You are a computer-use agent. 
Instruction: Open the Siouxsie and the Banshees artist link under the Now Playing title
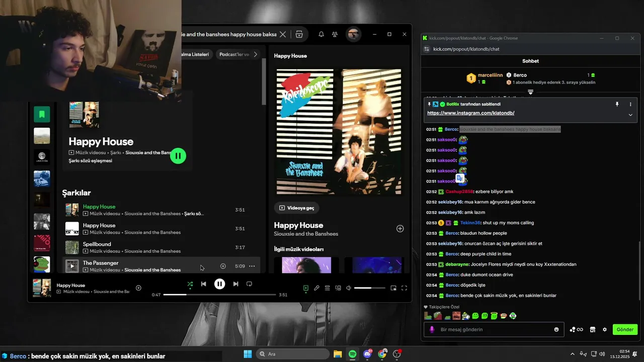point(306,234)
